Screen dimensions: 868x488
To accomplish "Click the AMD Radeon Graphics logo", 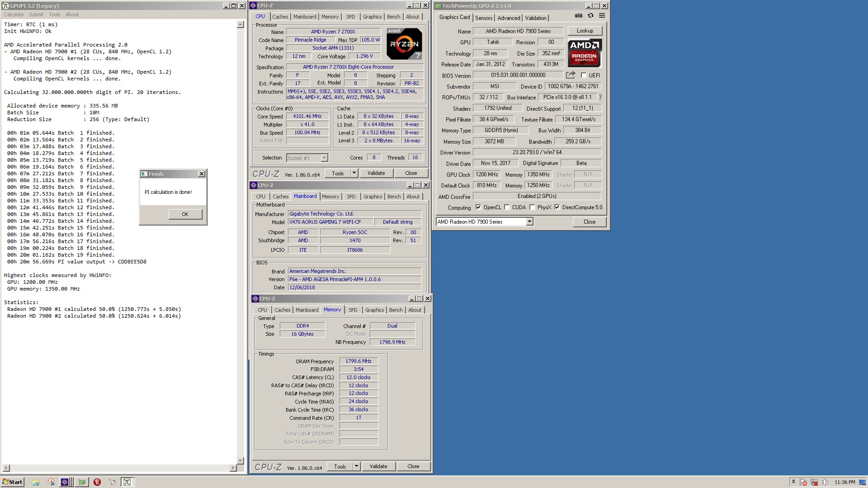I will click(585, 53).
